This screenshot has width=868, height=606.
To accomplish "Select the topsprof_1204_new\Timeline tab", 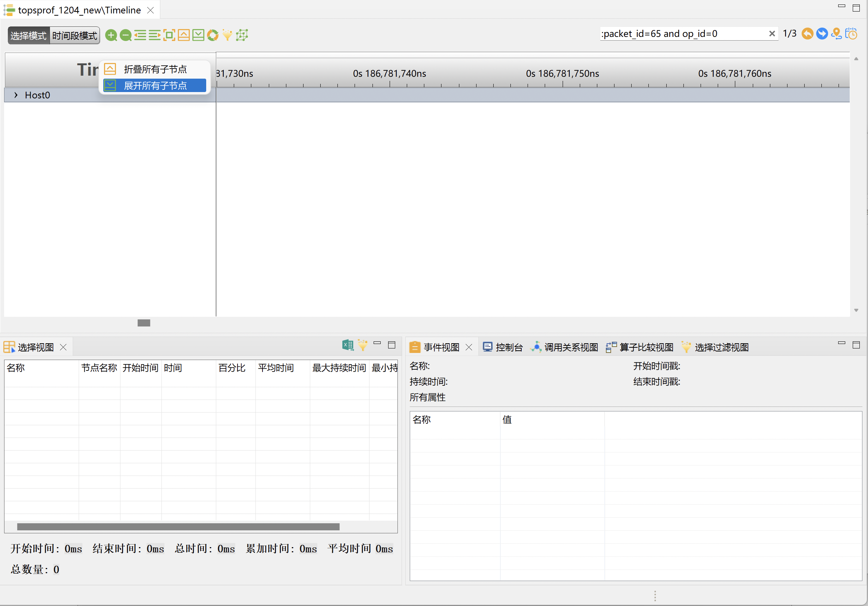I will pos(79,10).
